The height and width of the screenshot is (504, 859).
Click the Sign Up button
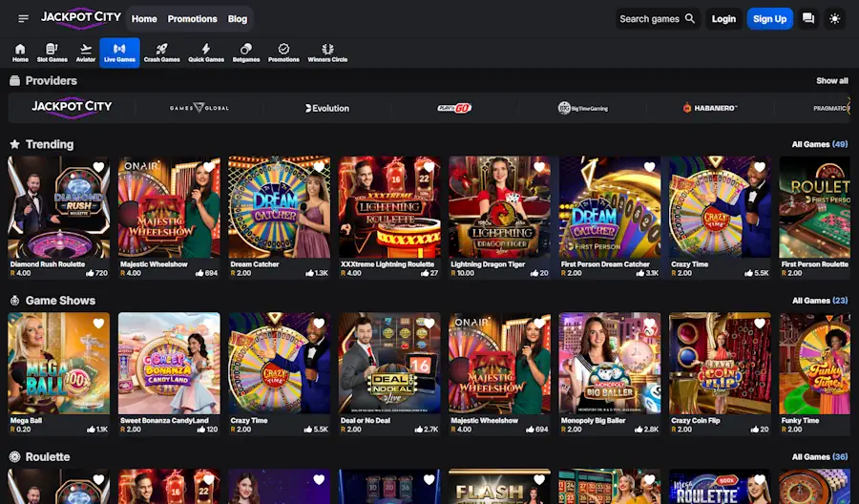click(x=769, y=19)
